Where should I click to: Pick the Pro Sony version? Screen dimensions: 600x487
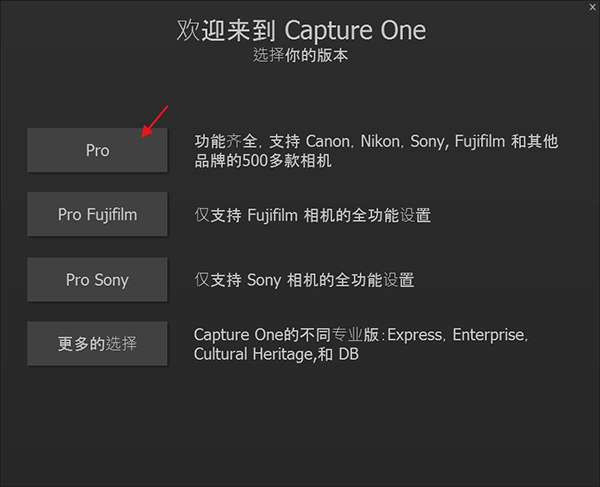(97, 280)
